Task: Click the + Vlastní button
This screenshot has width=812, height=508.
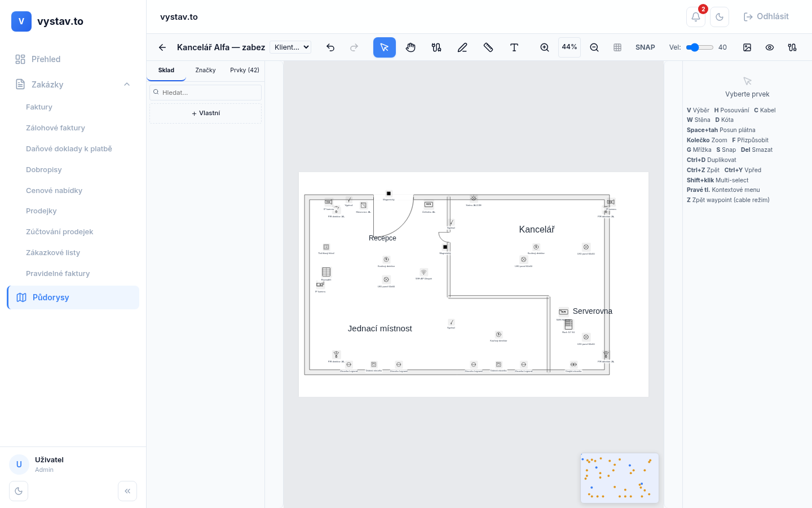Action: pyautogui.click(x=206, y=113)
